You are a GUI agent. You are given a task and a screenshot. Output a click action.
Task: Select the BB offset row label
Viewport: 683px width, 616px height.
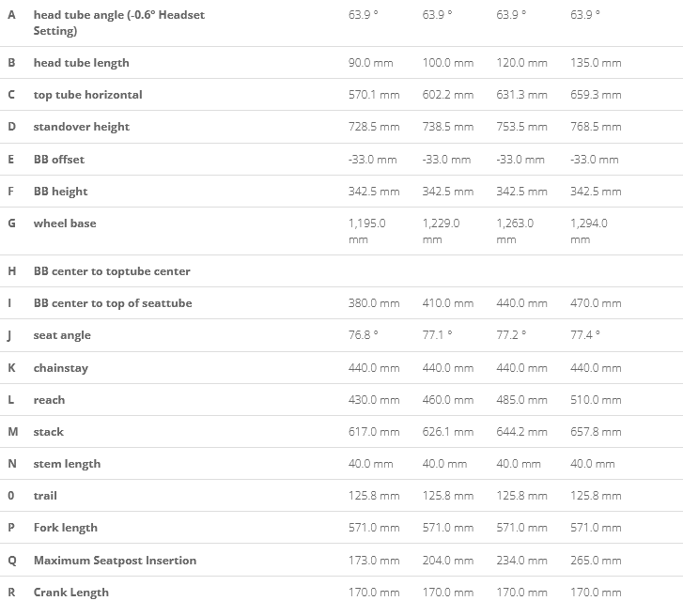pos(59,160)
